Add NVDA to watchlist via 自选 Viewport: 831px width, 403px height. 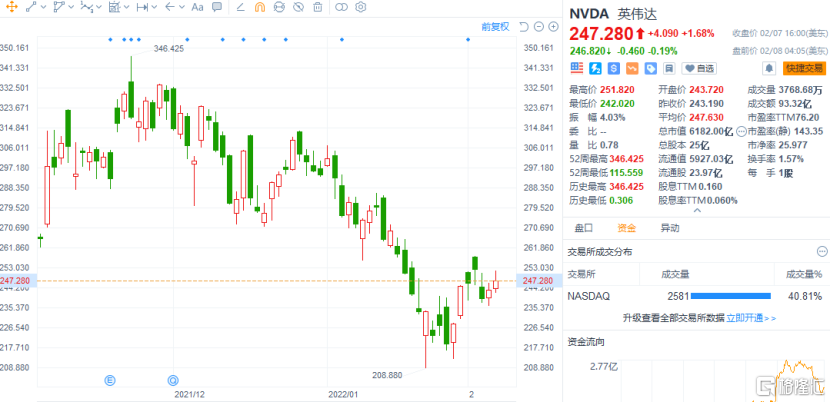click(699, 68)
